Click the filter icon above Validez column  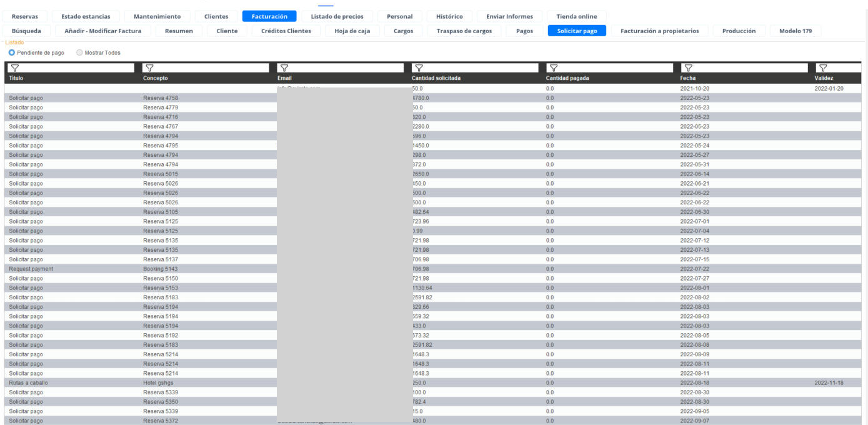pyautogui.click(x=822, y=67)
